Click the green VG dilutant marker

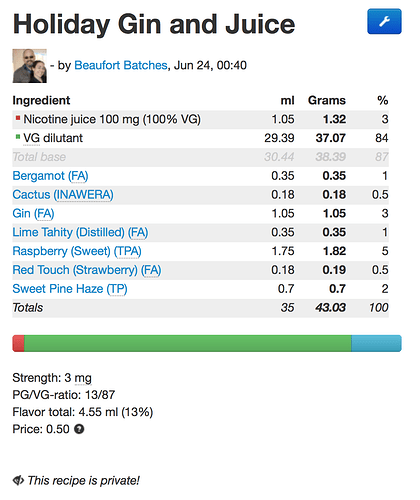(18, 137)
